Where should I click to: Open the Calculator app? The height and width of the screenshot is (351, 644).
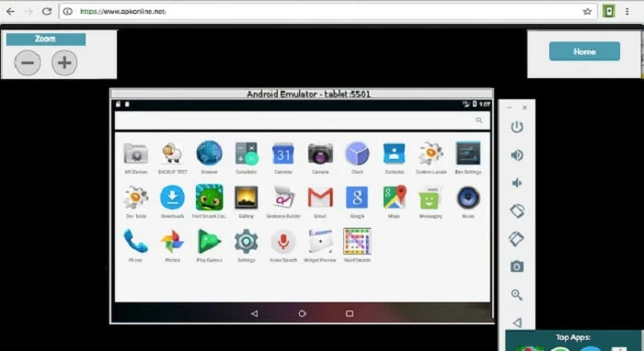point(246,153)
